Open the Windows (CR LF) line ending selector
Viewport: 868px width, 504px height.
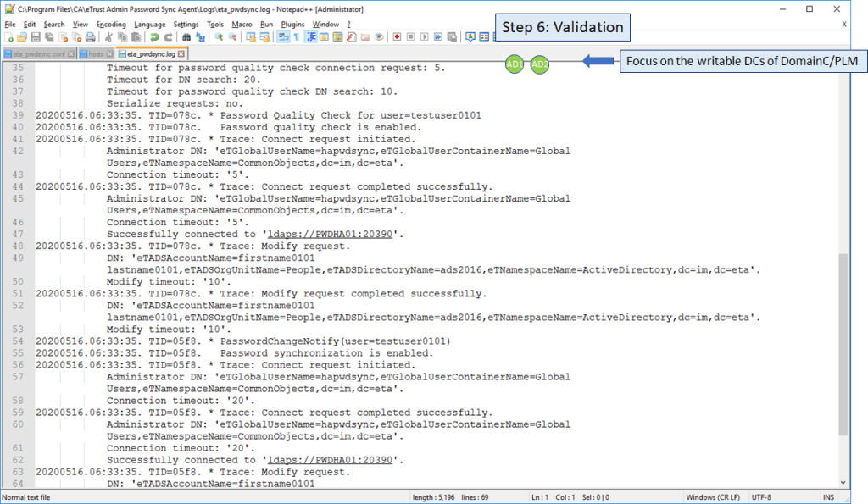point(712,496)
